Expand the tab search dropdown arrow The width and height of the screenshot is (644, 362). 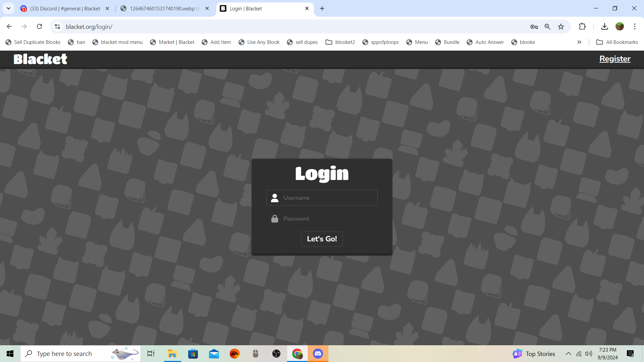pos(8,8)
